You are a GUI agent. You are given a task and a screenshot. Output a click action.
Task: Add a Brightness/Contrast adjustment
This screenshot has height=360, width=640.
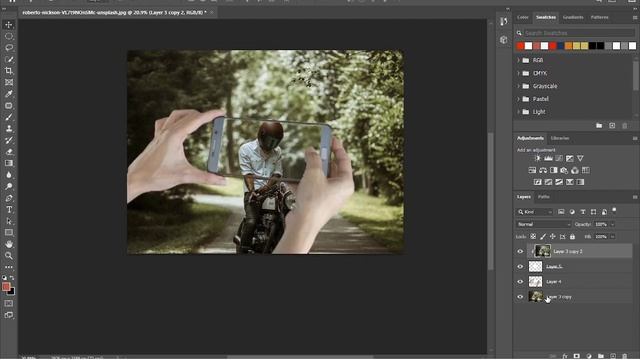coord(538,158)
